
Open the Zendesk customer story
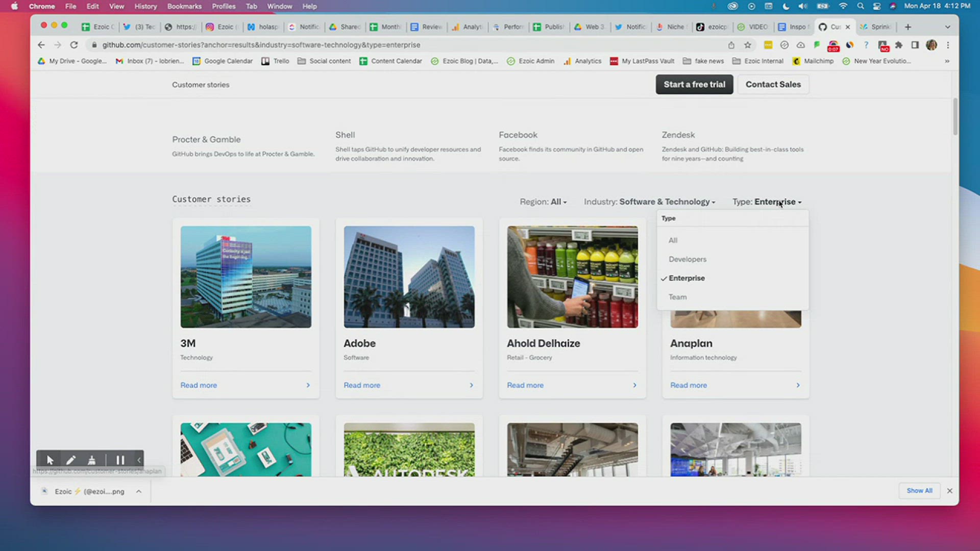(x=678, y=135)
